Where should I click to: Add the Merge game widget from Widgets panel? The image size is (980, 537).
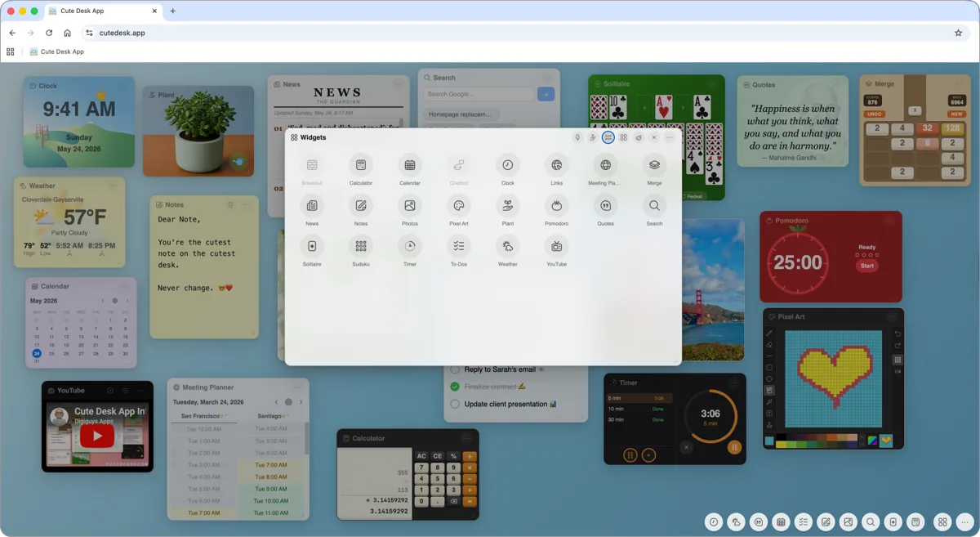pyautogui.click(x=654, y=164)
